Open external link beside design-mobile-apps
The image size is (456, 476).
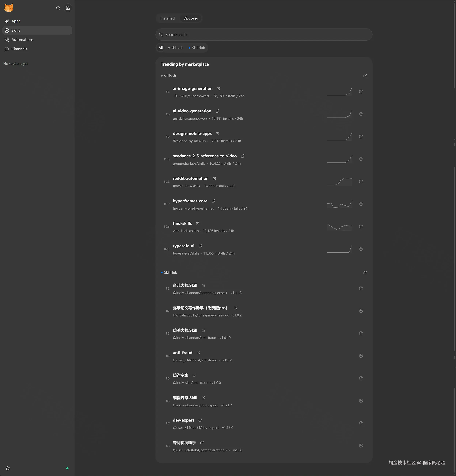pyautogui.click(x=218, y=134)
